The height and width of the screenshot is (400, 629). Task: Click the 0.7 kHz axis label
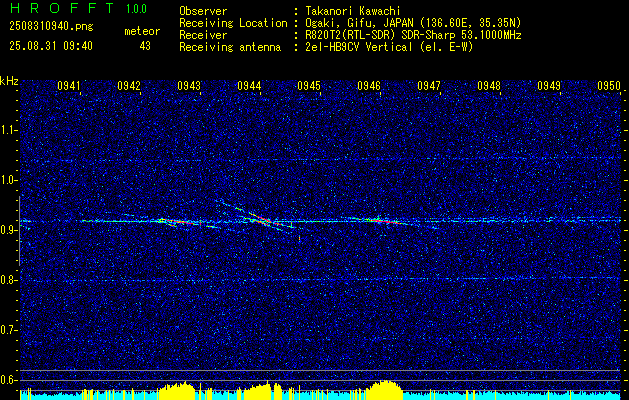point(8,330)
